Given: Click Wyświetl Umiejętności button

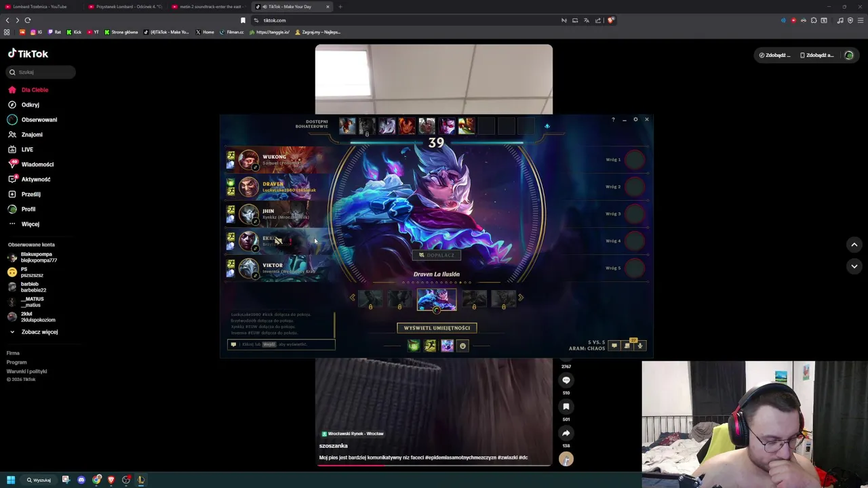Looking at the screenshot, I should tap(437, 328).
